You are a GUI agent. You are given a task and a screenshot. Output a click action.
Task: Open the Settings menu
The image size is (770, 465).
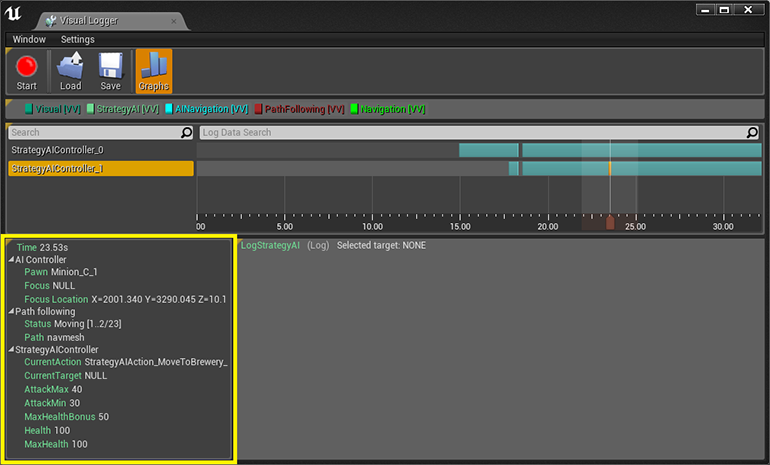point(78,39)
